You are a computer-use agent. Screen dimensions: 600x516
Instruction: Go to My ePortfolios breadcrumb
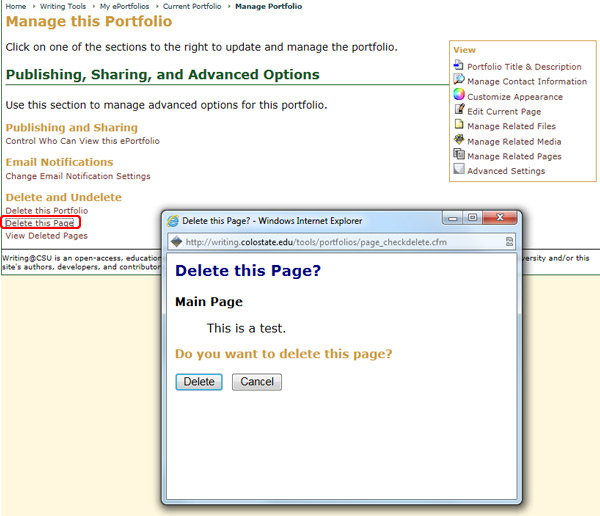pos(124,7)
